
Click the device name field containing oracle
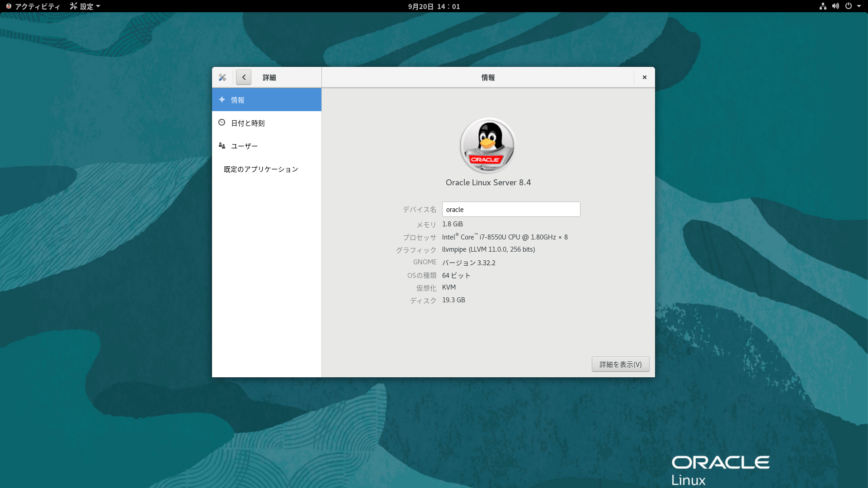[511, 209]
